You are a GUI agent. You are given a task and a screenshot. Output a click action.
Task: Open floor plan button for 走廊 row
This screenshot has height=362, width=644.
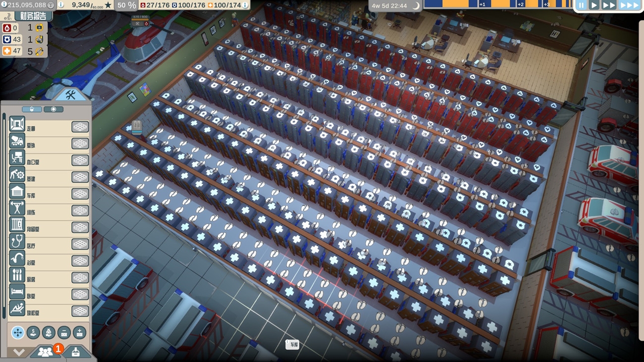(x=80, y=127)
